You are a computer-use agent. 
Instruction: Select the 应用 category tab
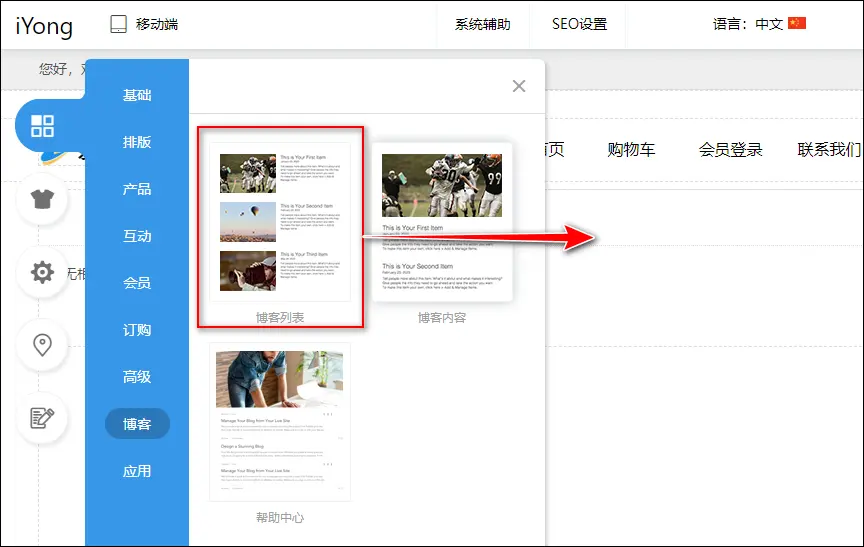(137, 471)
